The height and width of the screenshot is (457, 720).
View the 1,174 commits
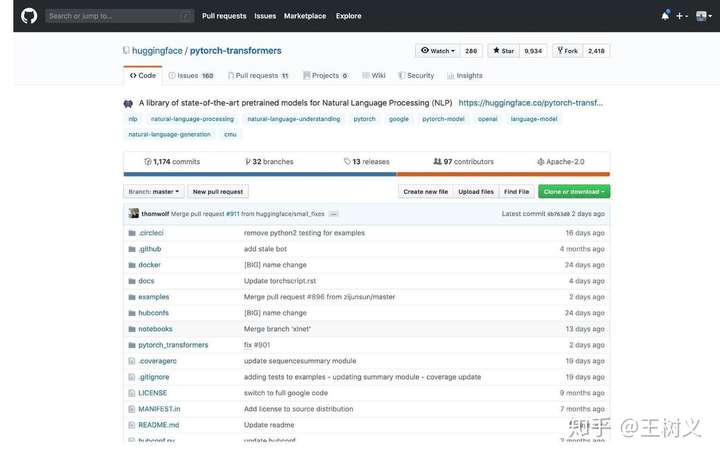tap(172, 162)
